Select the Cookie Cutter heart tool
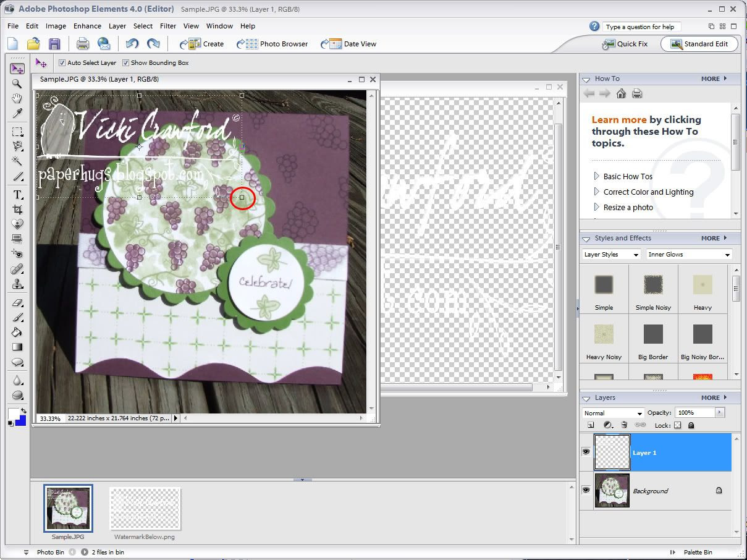This screenshot has width=747, height=560. 17,224
